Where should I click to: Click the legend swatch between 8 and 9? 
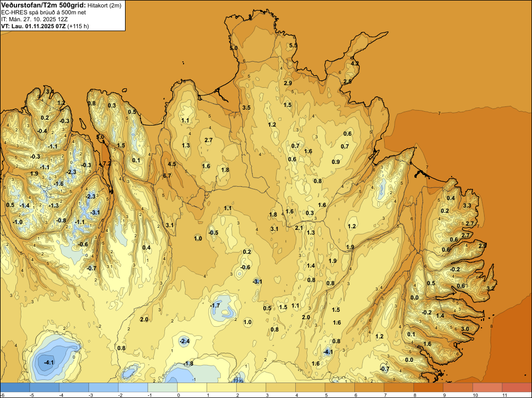click(428, 387)
